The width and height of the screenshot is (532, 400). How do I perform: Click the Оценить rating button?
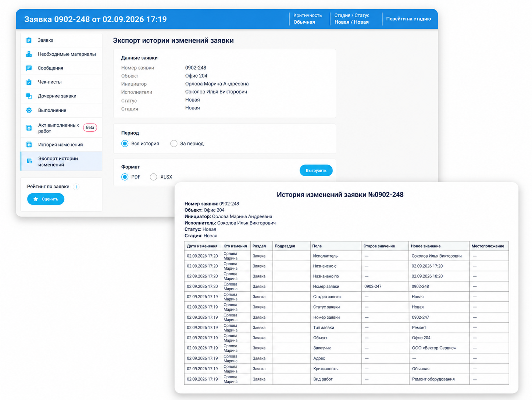(x=46, y=199)
